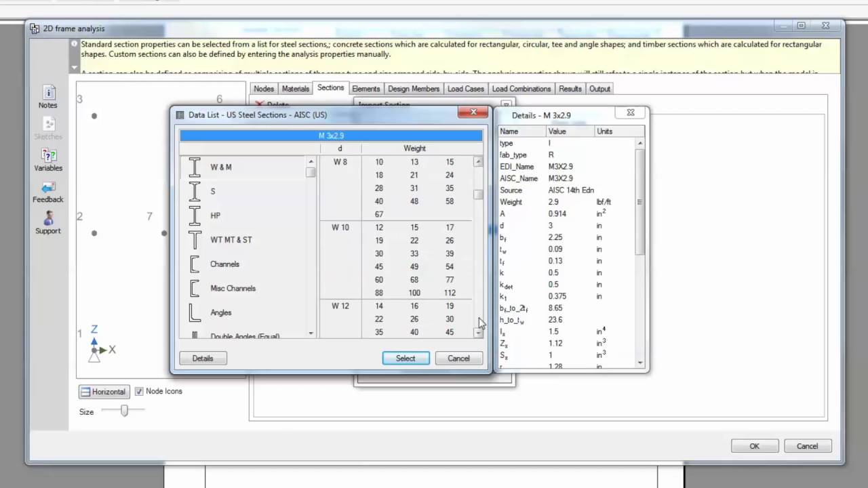Screen dimensions: 868x488
Task: Click the info icon beside the help text
Action: pyautogui.click(x=75, y=45)
